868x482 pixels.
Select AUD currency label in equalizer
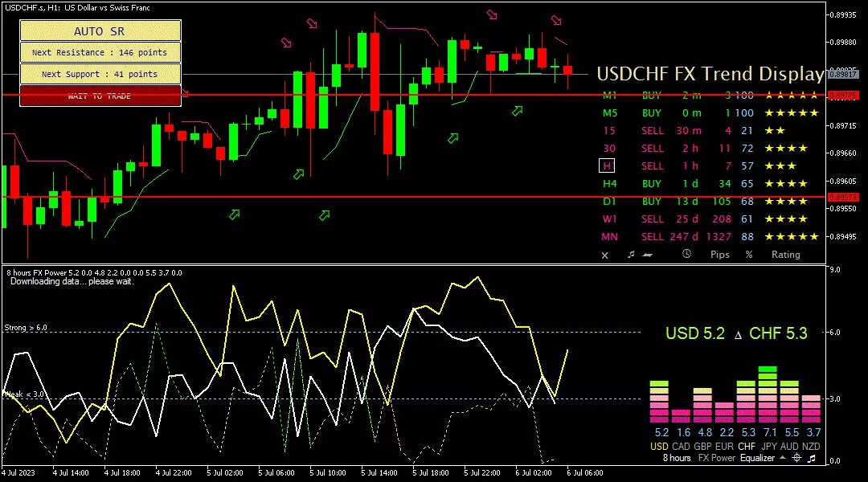pyautogui.click(x=789, y=446)
